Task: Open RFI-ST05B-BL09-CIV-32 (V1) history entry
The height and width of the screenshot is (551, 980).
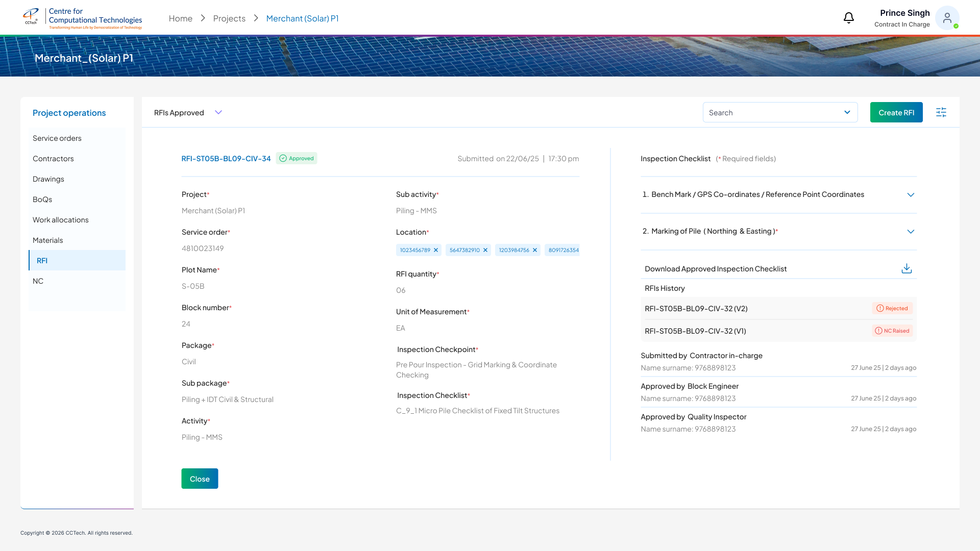Action: (695, 331)
